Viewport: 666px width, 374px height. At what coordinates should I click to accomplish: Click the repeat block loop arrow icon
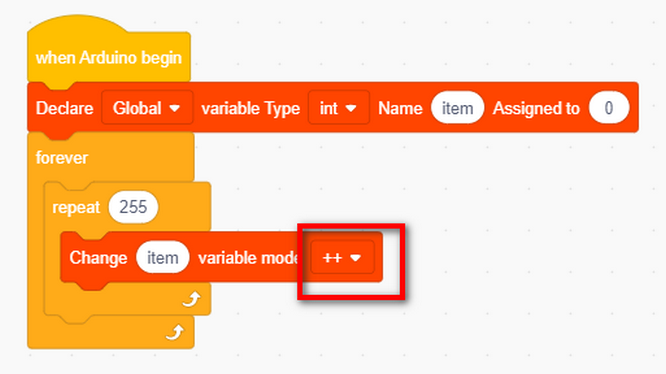pos(191,299)
